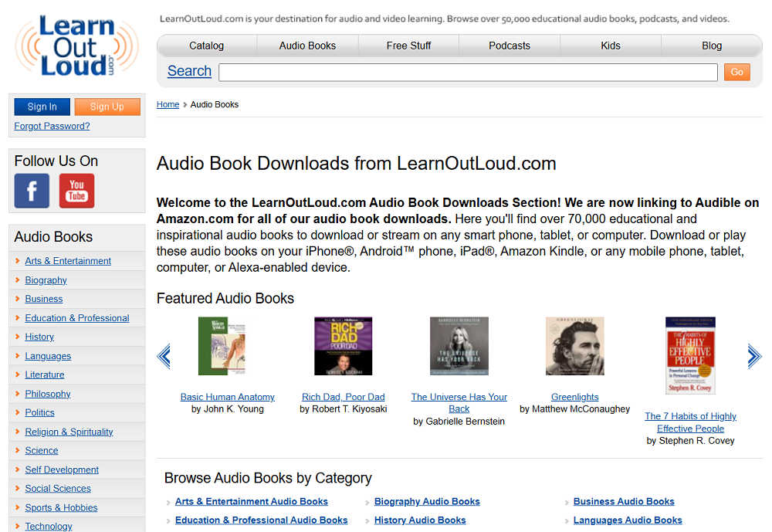Open the Biography Audio Books category link
Screen dimensions: 772x532
427,501
